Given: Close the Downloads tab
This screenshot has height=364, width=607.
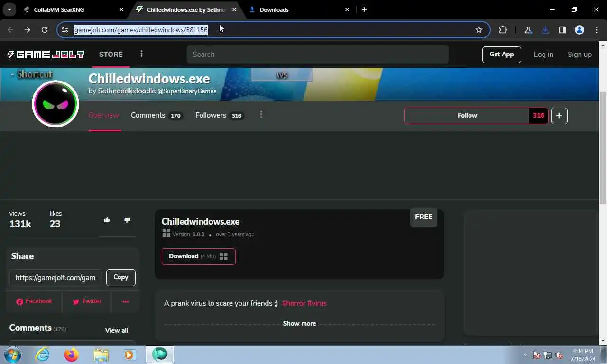Looking at the screenshot, I should pyautogui.click(x=347, y=9).
